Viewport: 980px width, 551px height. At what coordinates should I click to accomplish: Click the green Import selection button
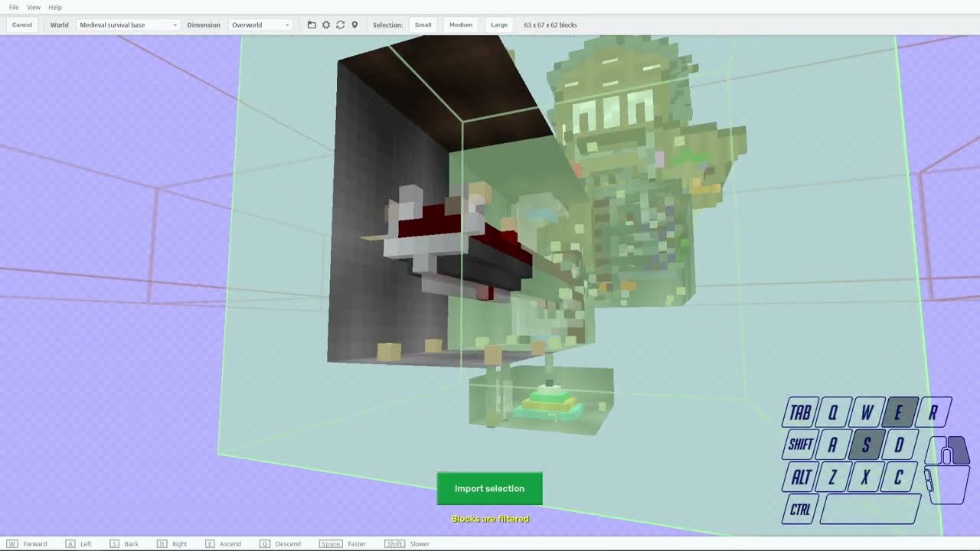tap(489, 488)
